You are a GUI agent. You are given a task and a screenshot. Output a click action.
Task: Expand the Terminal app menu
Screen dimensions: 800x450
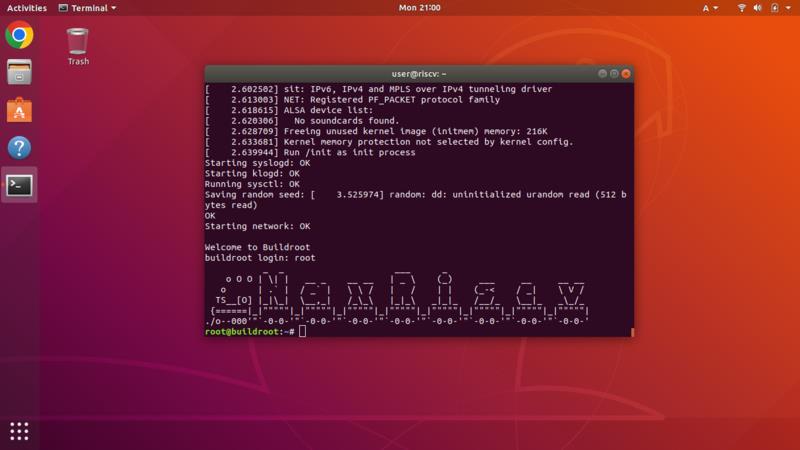[87, 8]
